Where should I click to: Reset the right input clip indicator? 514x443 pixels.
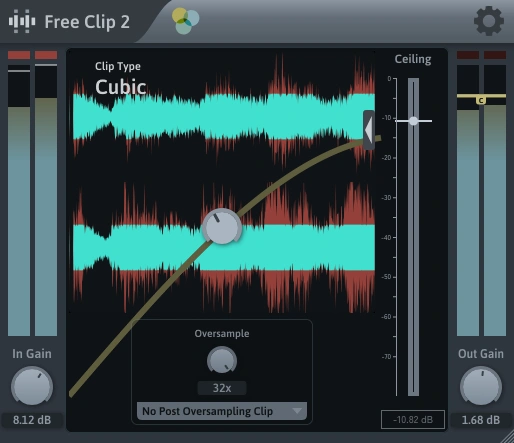pos(46,55)
